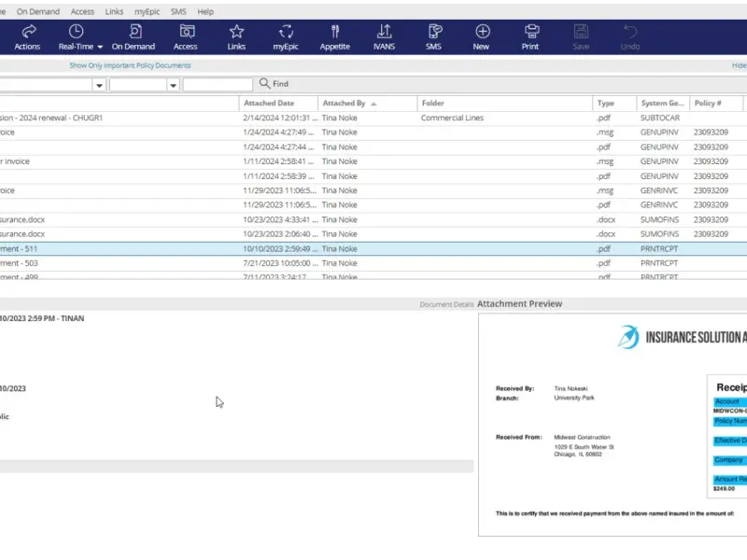Click the myEpic refresh icon
Viewport: 747px width, 560px height.
[x=286, y=32]
